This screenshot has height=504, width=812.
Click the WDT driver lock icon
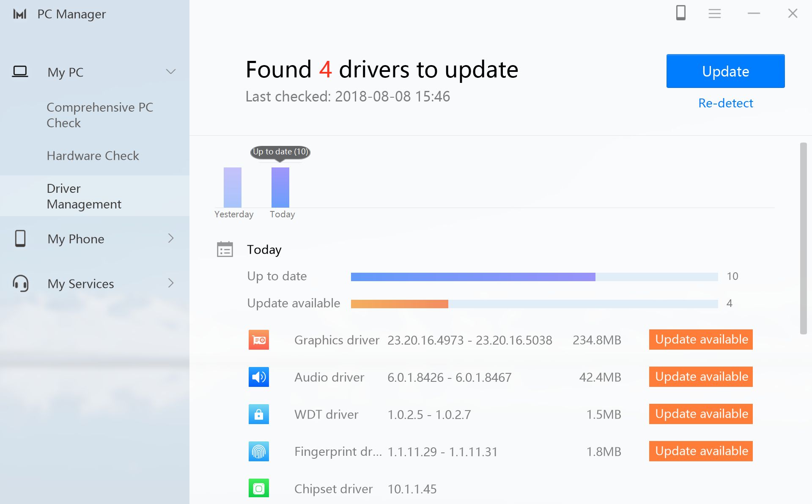(x=258, y=414)
